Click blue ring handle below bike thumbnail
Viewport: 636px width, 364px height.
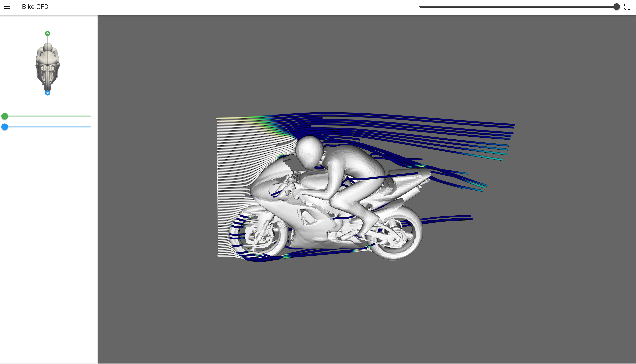pos(48,93)
